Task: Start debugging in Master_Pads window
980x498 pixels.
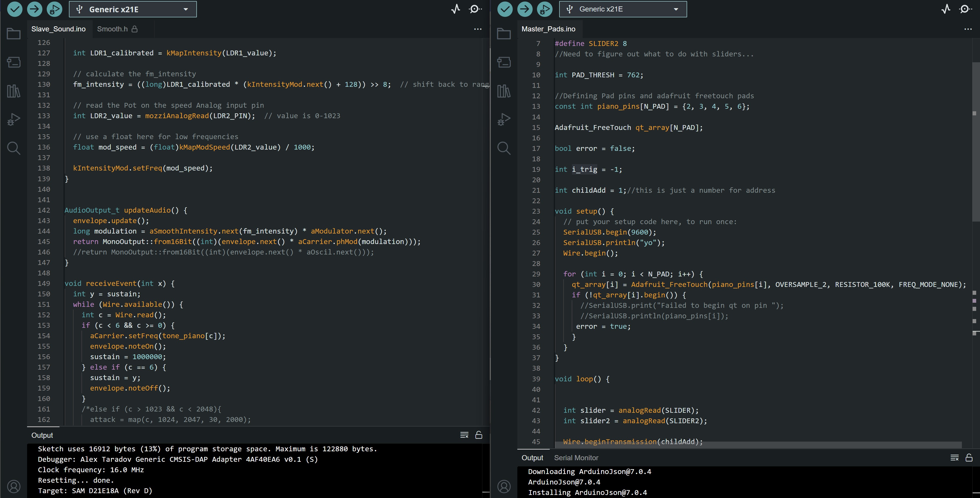Action: 544,9
